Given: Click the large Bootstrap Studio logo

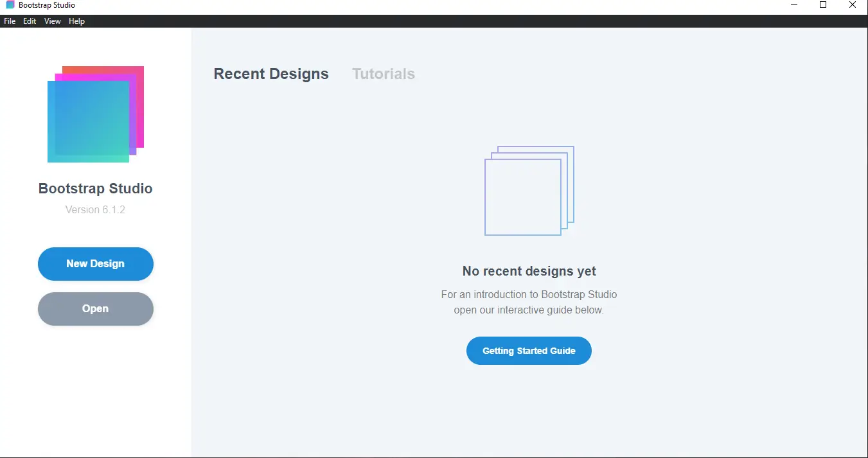Looking at the screenshot, I should [96, 114].
